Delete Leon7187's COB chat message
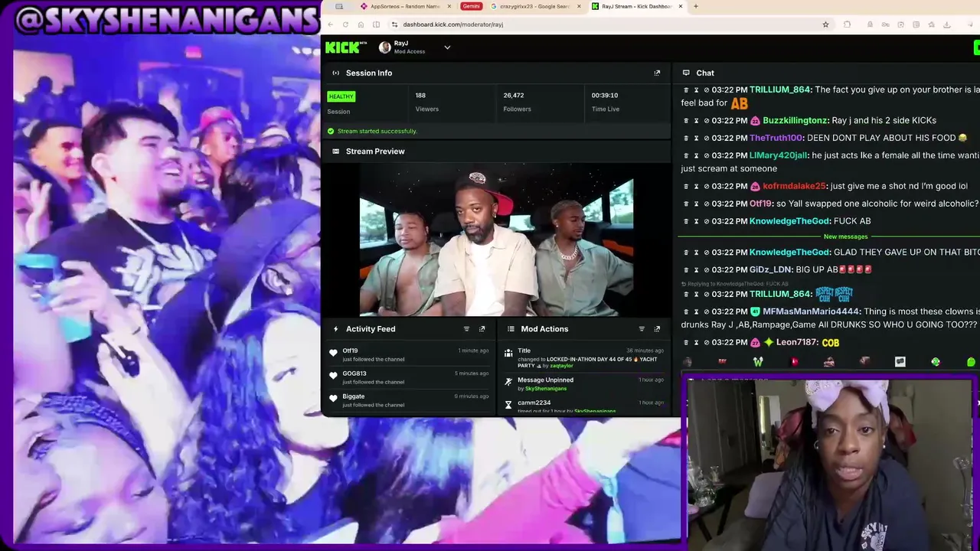 (686, 343)
